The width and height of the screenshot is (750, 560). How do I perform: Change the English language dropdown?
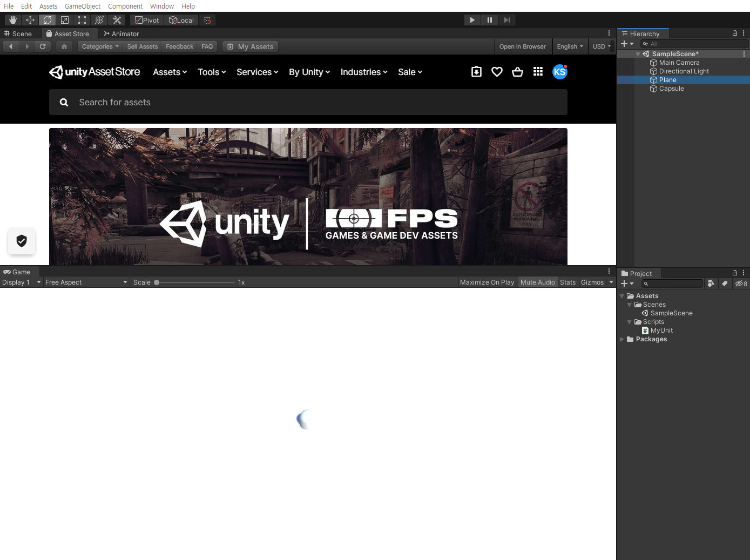coord(570,46)
